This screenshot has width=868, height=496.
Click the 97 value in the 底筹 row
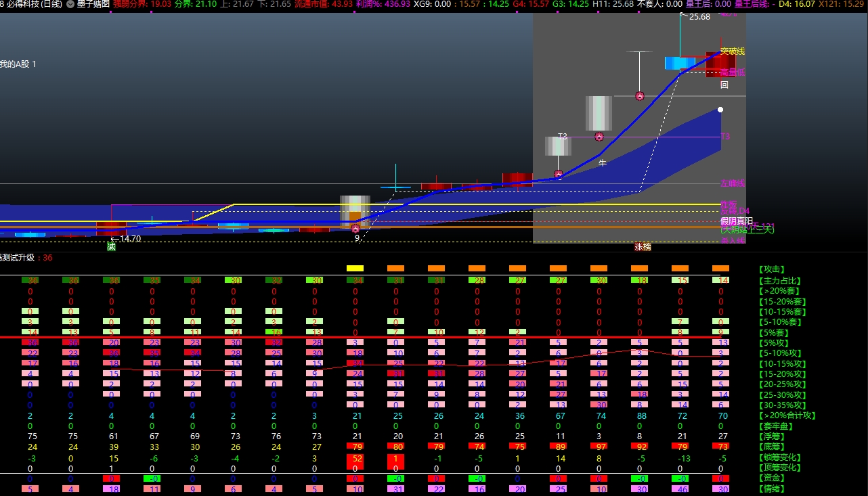point(599,447)
